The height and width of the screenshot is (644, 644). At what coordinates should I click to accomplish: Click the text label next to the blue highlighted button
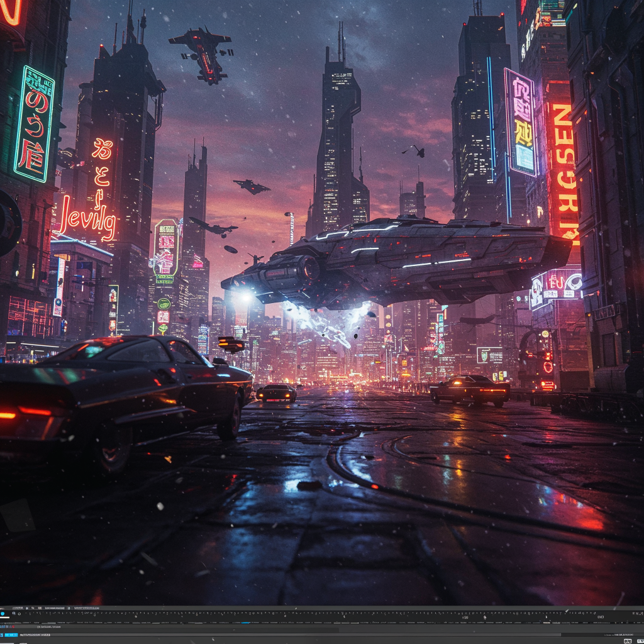35,635
